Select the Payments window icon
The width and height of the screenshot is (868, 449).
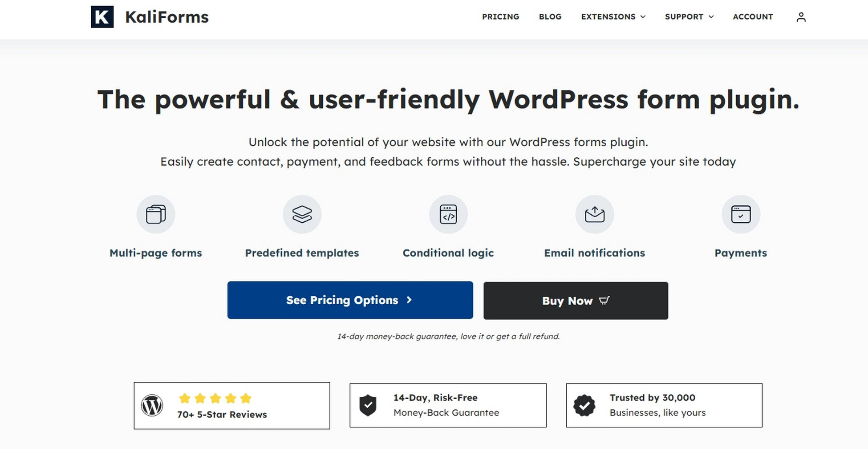741,214
